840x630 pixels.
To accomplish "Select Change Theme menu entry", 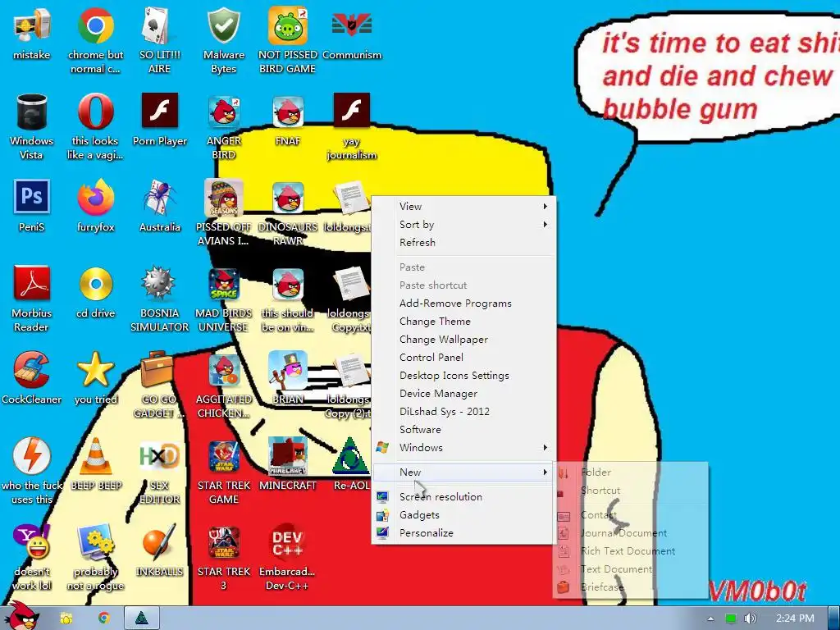I will [463, 322].
